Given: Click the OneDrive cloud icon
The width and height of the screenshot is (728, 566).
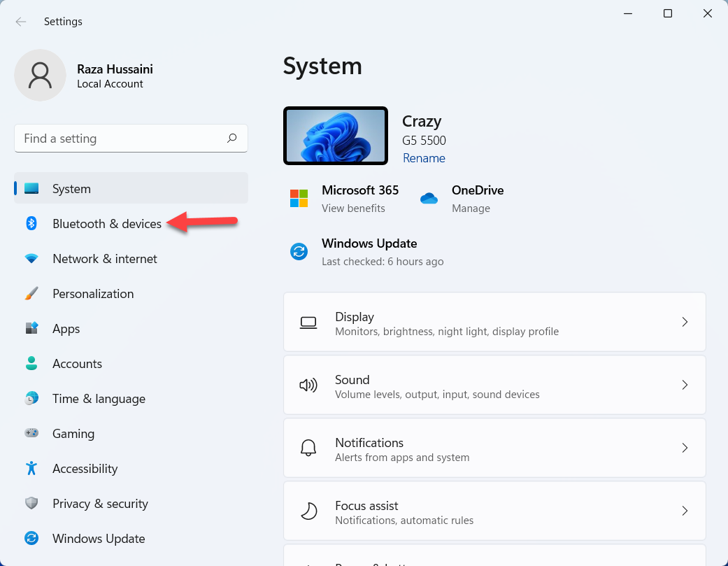Looking at the screenshot, I should pos(429,199).
